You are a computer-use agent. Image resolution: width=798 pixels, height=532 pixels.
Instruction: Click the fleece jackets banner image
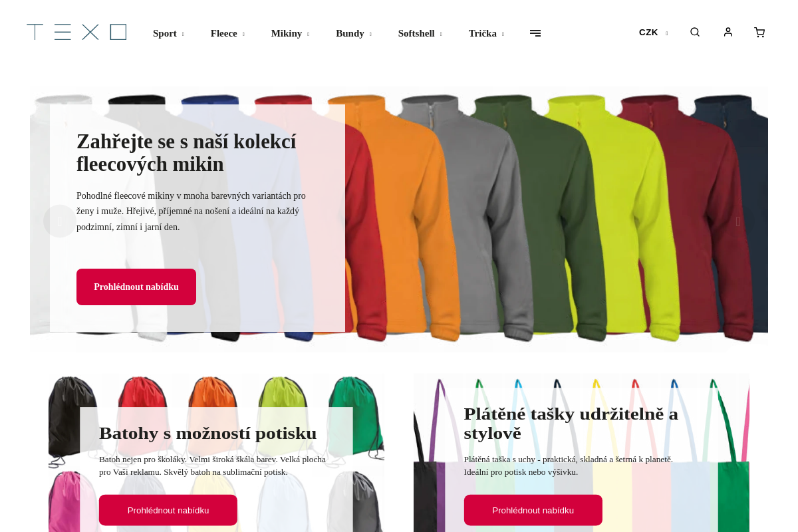coord(556,218)
